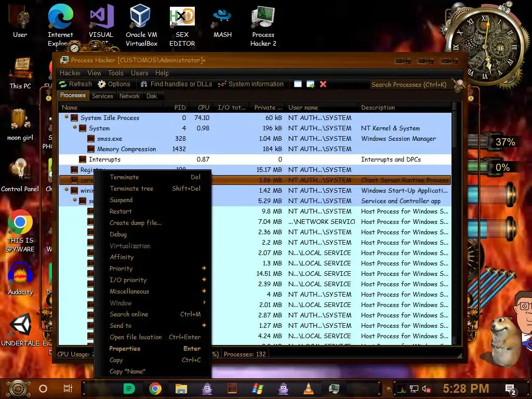This screenshot has height=399, width=532.
Task: Click the window icon with green arrow
Action: point(311,84)
